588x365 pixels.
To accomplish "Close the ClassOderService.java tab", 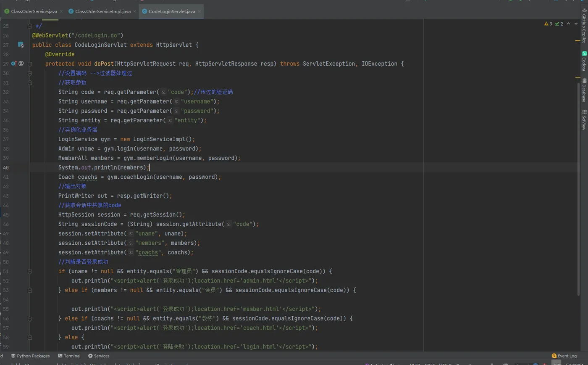I will 61,11.
